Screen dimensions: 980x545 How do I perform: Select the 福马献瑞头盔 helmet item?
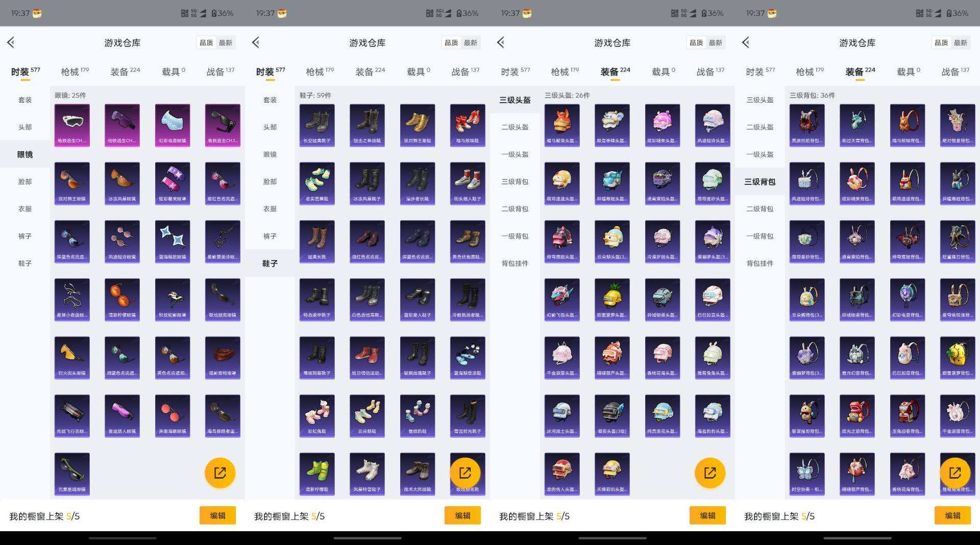click(561, 125)
